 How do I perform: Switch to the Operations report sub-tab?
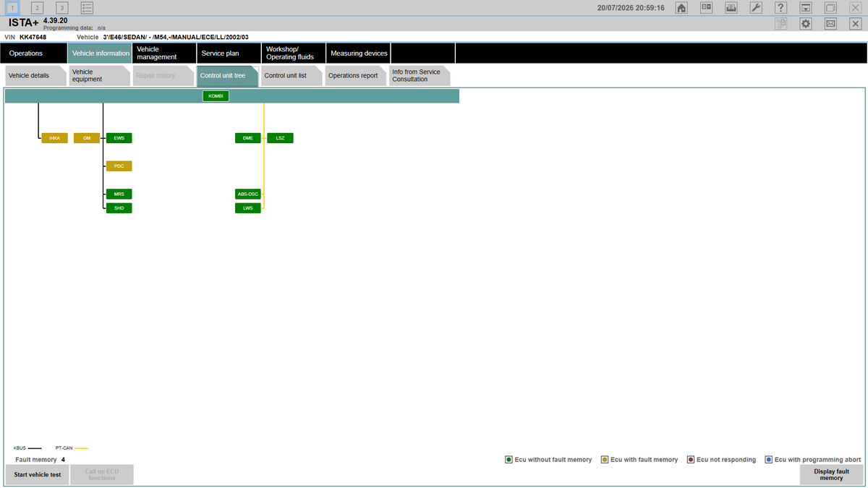click(x=355, y=76)
